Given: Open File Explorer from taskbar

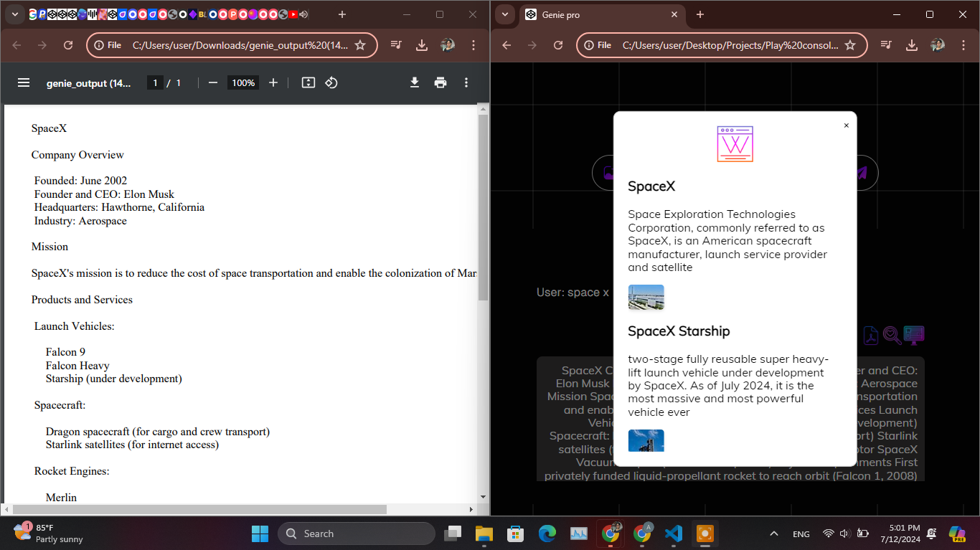Looking at the screenshot, I should (x=484, y=534).
